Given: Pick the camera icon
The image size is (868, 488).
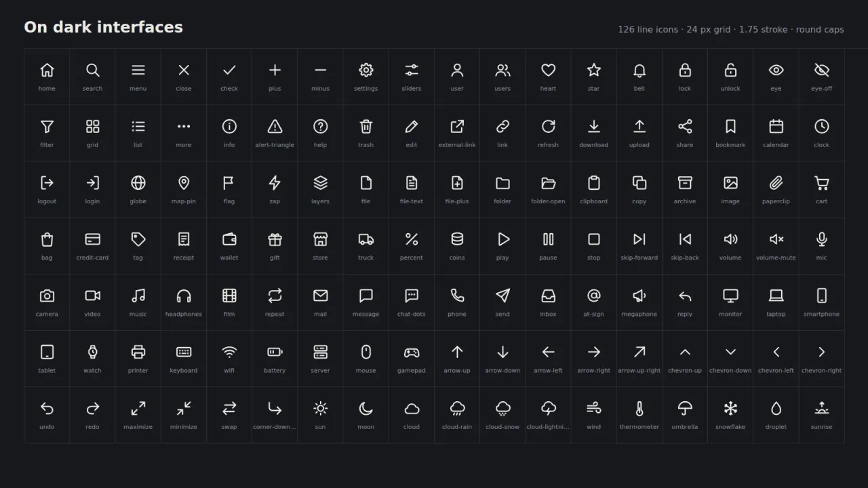Looking at the screenshot, I should [x=47, y=295].
